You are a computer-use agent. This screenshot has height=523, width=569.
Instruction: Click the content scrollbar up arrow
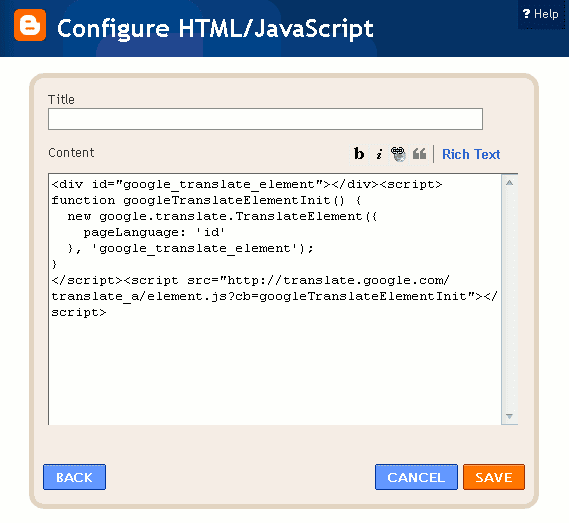tap(509, 183)
